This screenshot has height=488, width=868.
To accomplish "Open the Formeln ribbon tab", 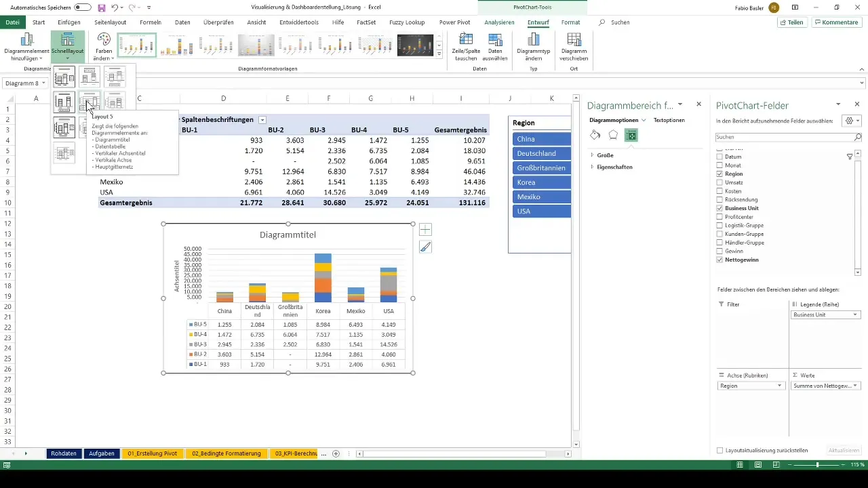I will coord(151,22).
